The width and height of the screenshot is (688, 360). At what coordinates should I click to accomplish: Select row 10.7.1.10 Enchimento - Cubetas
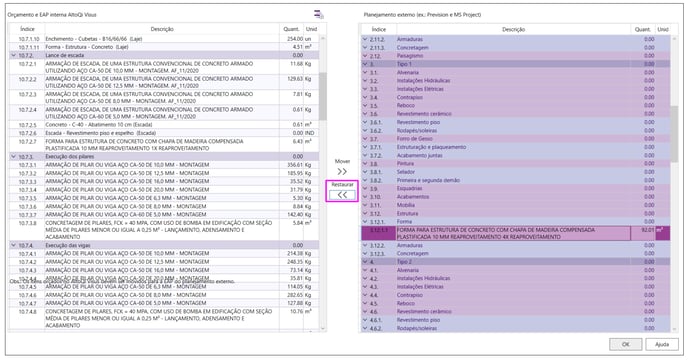point(164,39)
